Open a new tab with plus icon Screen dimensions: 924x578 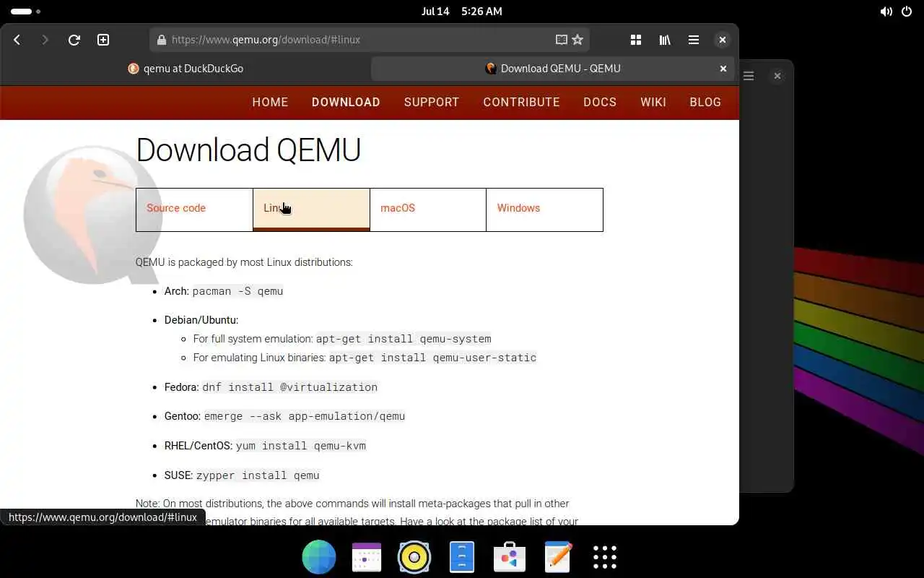click(103, 40)
